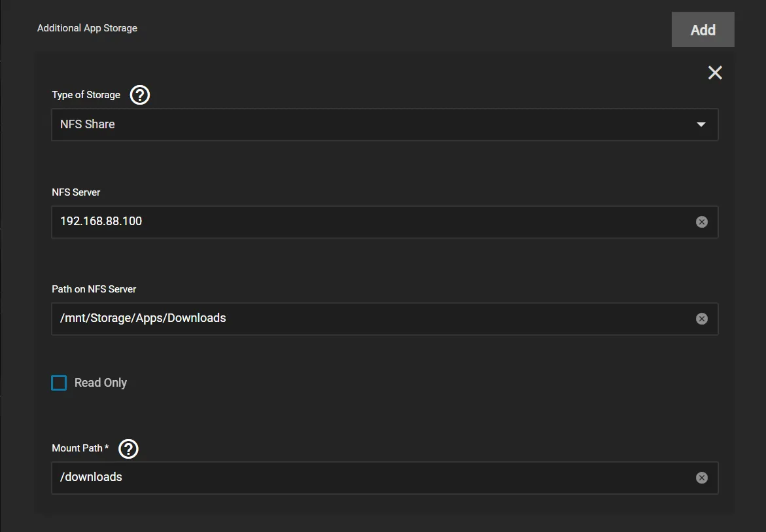Add another Additional App Storage entry

(703, 30)
